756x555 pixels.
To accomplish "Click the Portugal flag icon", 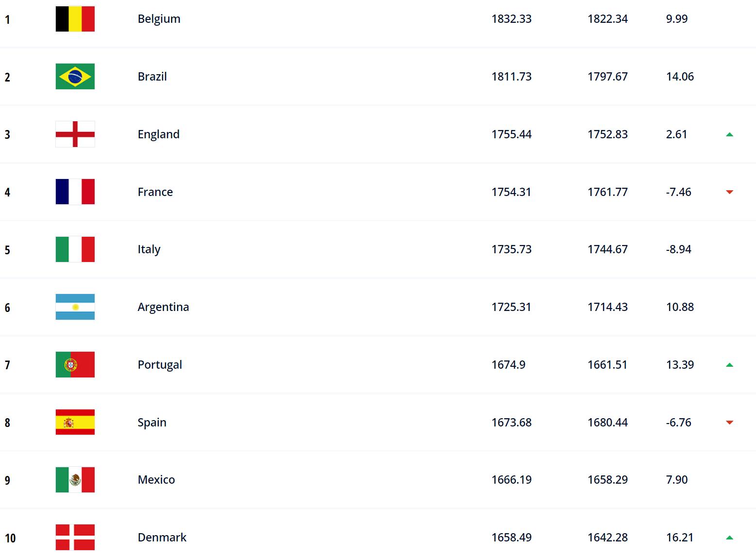I will 75,365.
